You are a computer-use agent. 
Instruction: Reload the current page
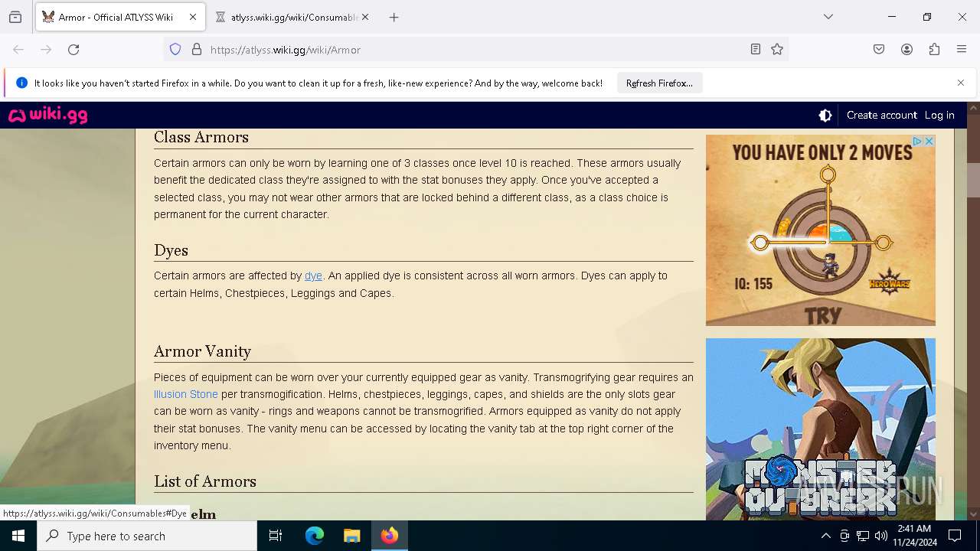pos(73,50)
